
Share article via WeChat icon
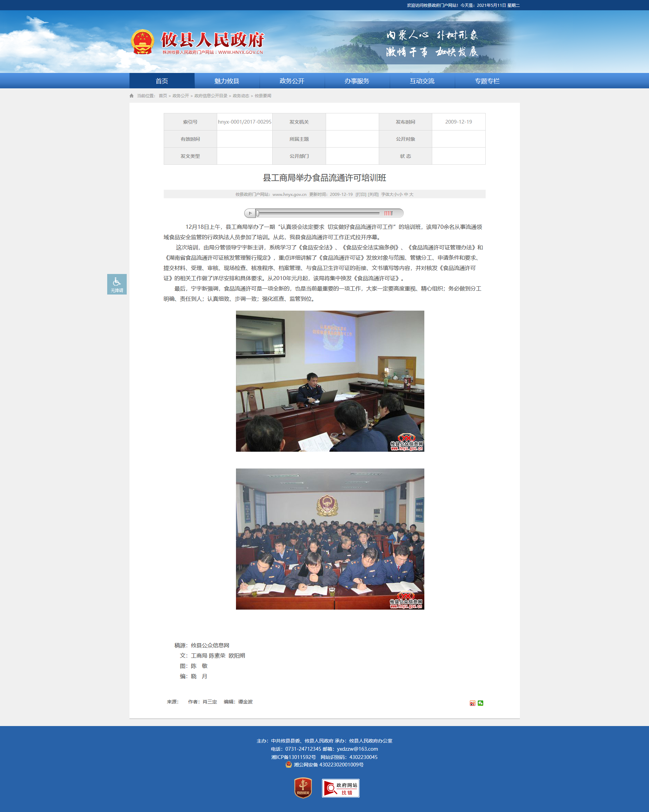pyautogui.click(x=480, y=703)
